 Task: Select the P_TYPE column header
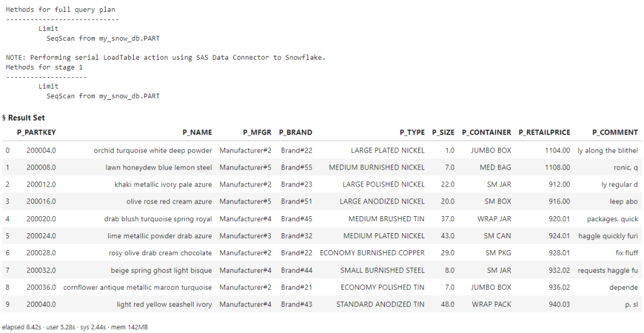[412, 133]
